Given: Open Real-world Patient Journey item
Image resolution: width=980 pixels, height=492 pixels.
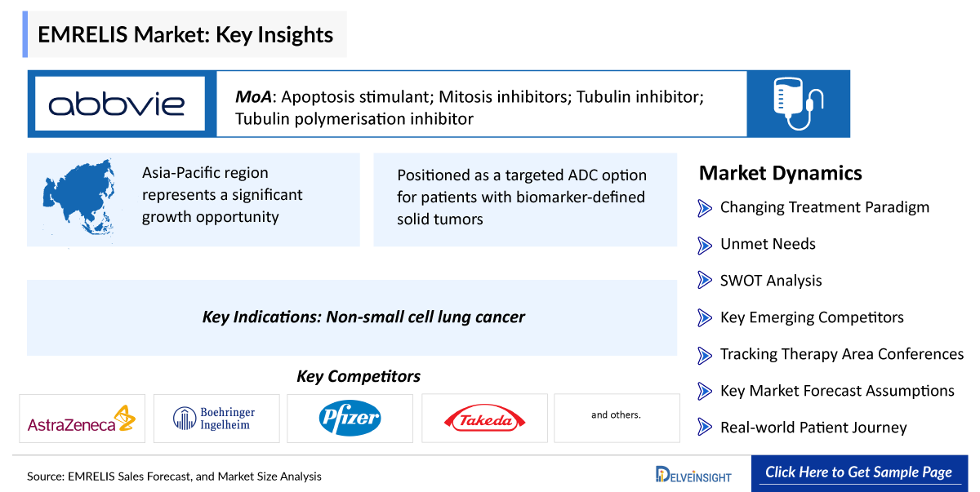Looking at the screenshot, I should pos(813,428).
